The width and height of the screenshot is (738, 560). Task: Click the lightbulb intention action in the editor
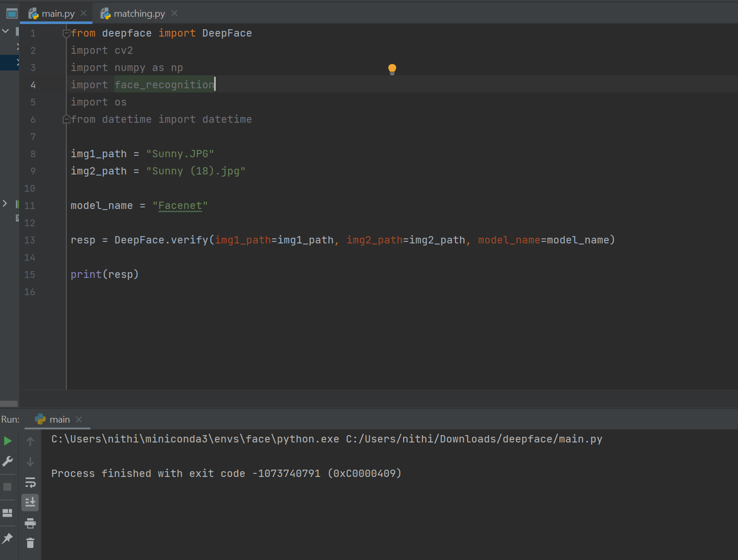coord(392,68)
